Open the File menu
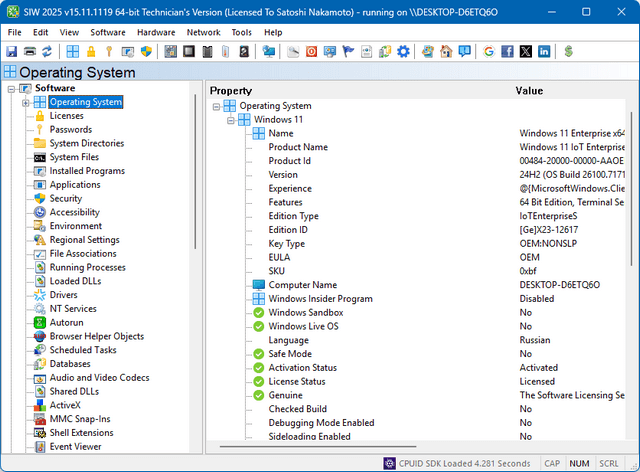 click(x=15, y=32)
